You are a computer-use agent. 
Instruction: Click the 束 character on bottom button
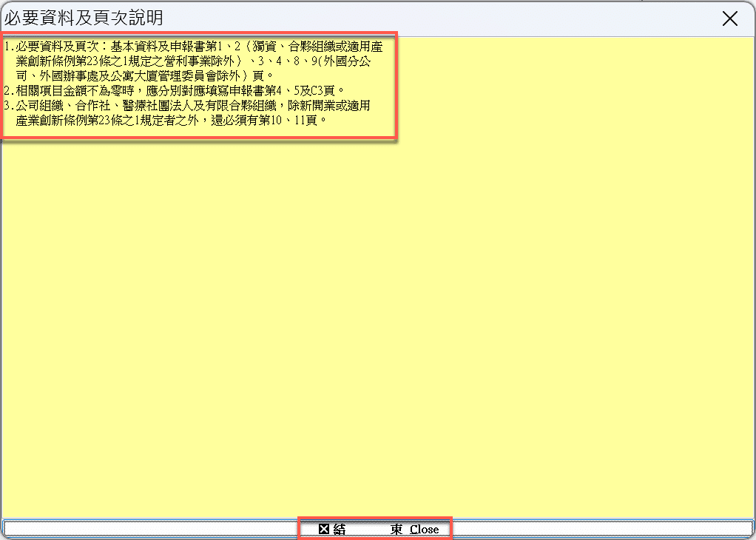396,530
